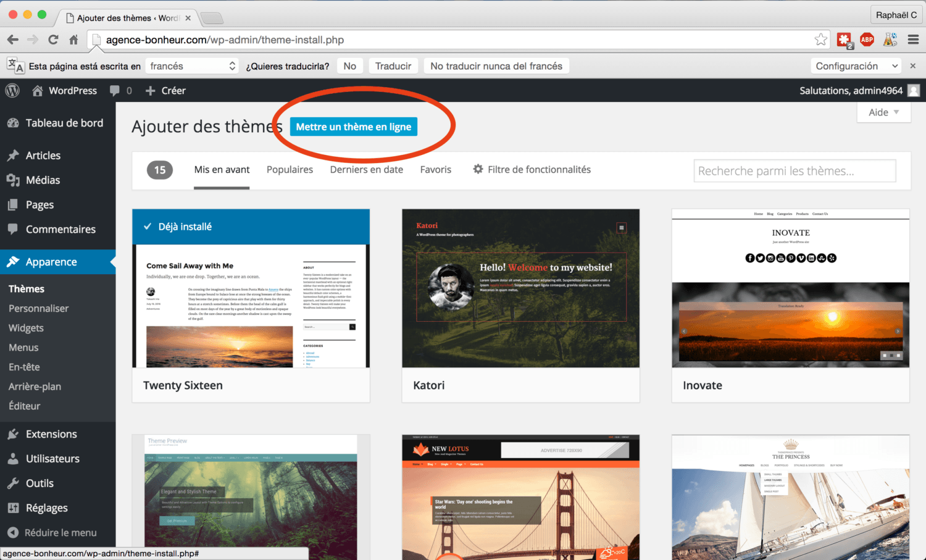Viewport: 926px width, 560px height.
Task: Click the browser back arrow
Action: [13, 40]
